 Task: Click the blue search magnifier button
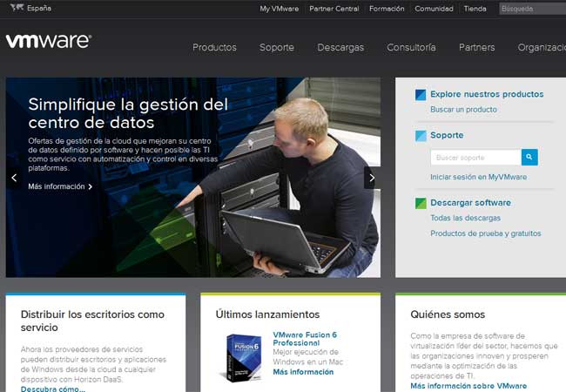(x=529, y=157)
